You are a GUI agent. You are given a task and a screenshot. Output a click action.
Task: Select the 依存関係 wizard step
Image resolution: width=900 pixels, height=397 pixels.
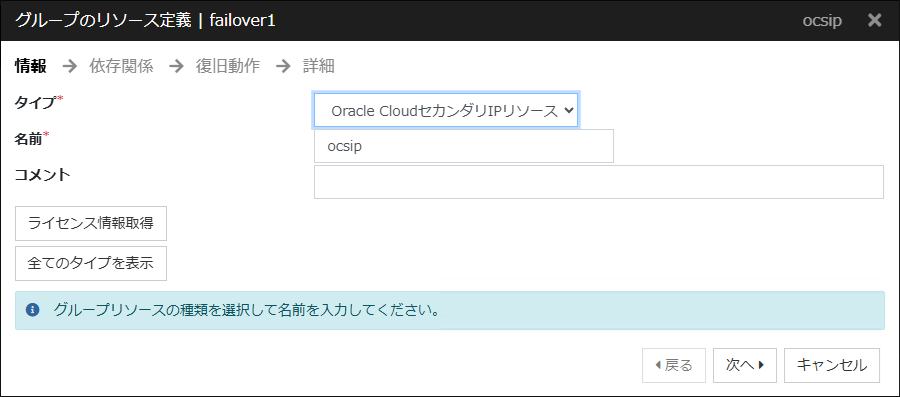pos(121,67)
